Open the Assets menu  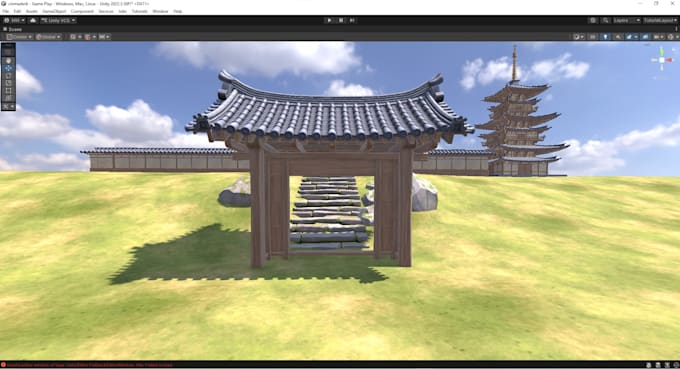click(x=32, y=11)
